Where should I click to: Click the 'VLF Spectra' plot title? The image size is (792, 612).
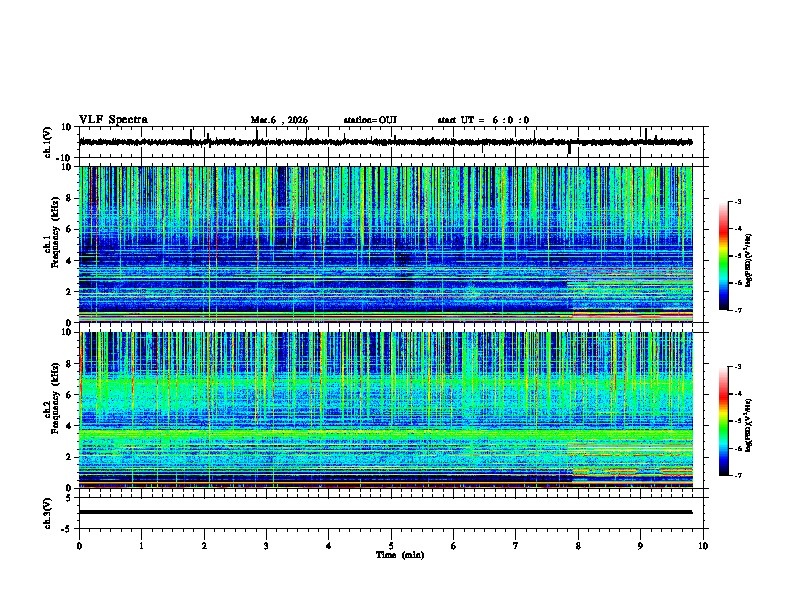113,120
